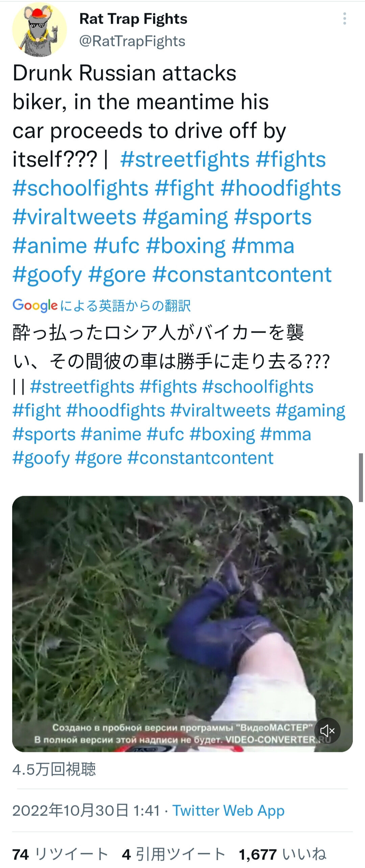This screenshot has height=868, width=365.
Task: View the 1,677 likes list
Action: pyautogui.click(x=283, y=854)
